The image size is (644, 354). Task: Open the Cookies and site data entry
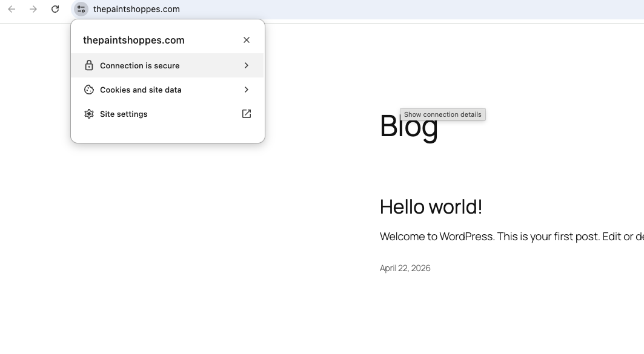pyautogui.click(x=141, y=90)
